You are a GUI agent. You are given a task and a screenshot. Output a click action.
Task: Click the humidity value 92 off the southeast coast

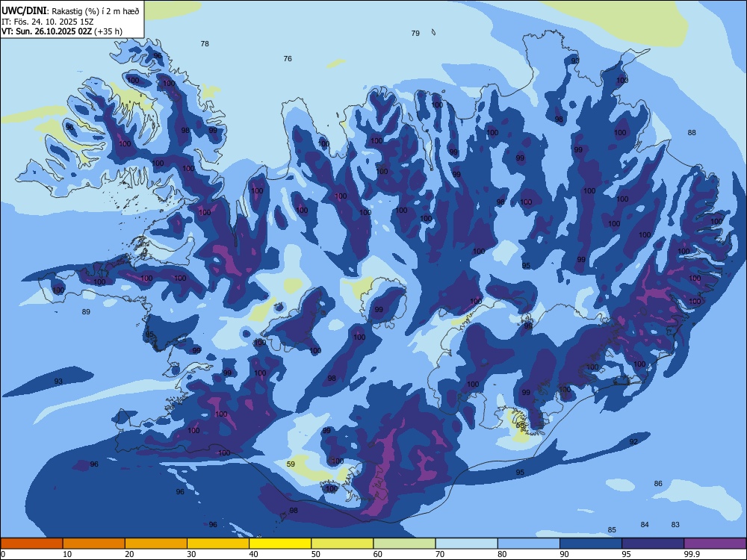click(x=633, y=442)
